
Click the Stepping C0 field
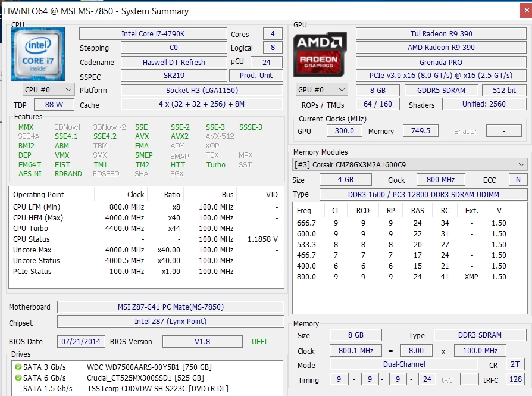point(174,48)
